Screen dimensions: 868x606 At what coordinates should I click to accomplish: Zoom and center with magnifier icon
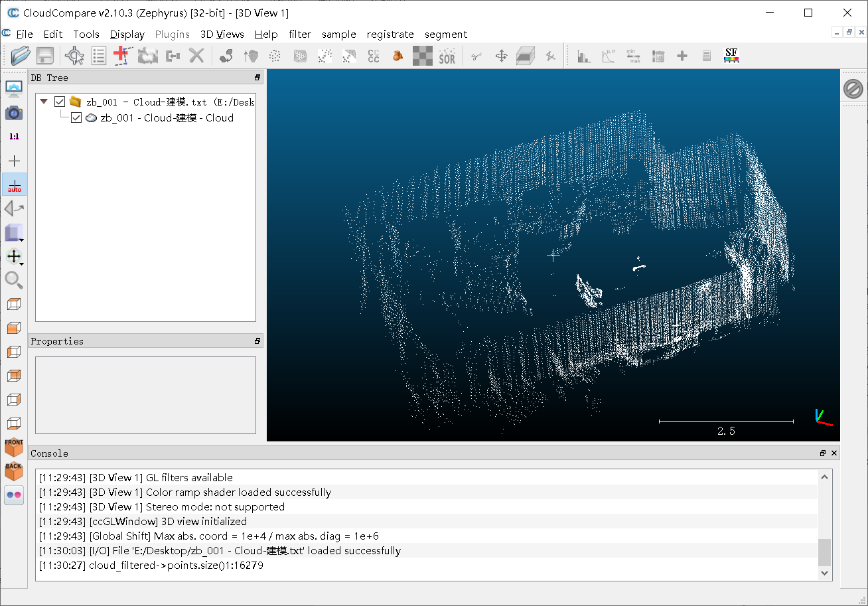click(x=14, y=280)
